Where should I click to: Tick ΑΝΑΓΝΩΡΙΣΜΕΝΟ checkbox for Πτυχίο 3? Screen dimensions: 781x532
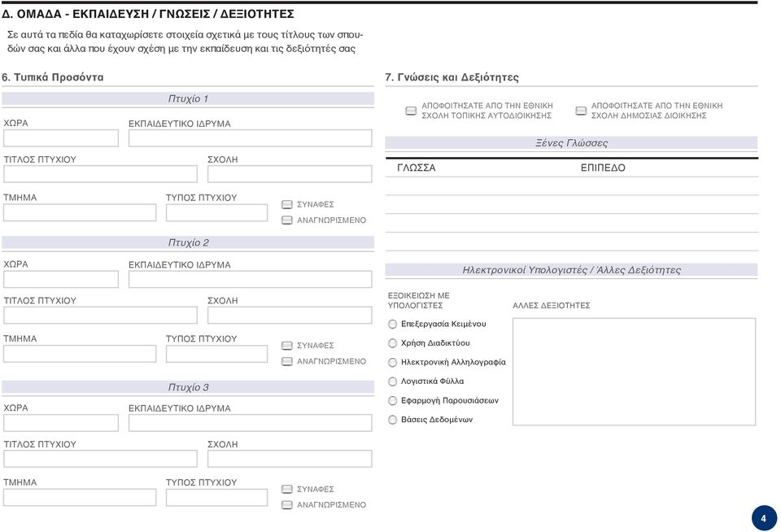click(287, 505)
